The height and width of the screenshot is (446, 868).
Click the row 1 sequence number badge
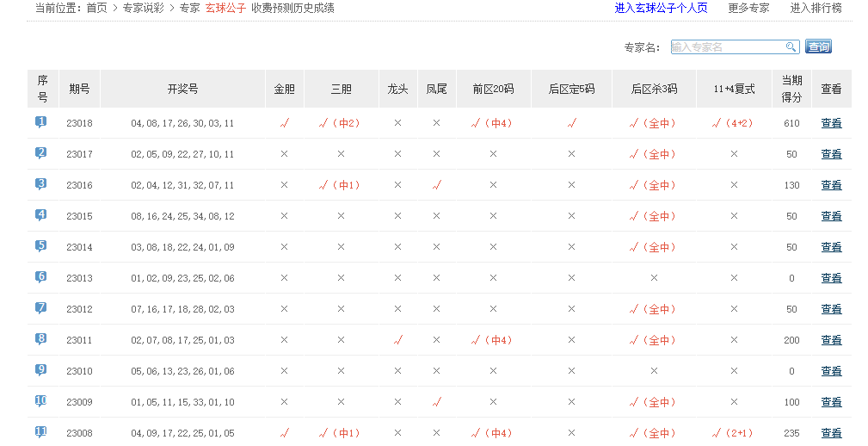pos(41,122)
